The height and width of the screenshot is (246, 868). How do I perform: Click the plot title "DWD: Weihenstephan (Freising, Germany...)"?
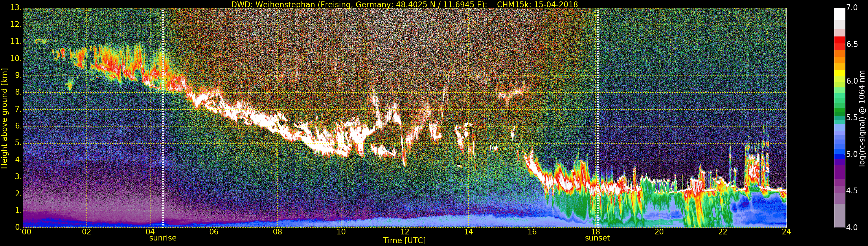click(404, 4)
